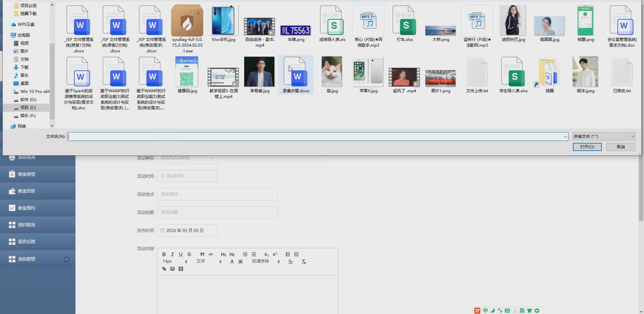Select the 录像步骤.docx file

[x=296, y=75]
